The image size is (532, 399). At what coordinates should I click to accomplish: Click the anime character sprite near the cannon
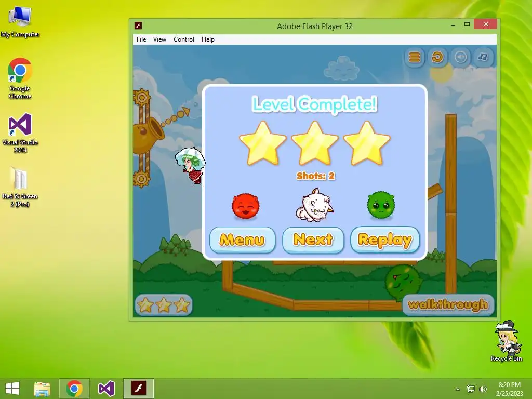tap(191, 165)
